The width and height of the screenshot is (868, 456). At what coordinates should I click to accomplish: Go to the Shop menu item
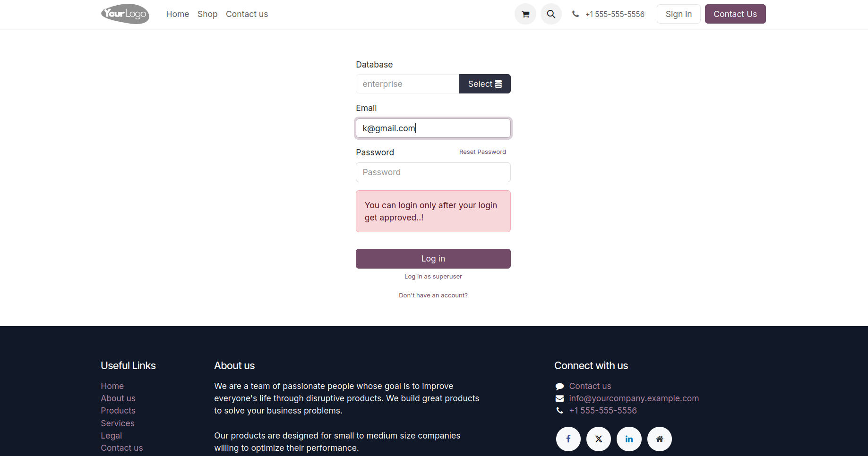(207, 14)
